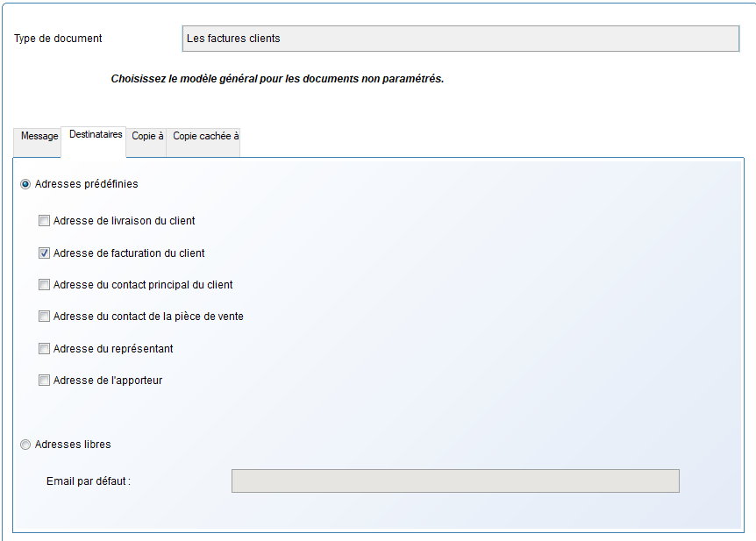Enable Adresse de livraison du client checkbox
This screenshot has width=756, height=541.
click(x=45, y=221)
